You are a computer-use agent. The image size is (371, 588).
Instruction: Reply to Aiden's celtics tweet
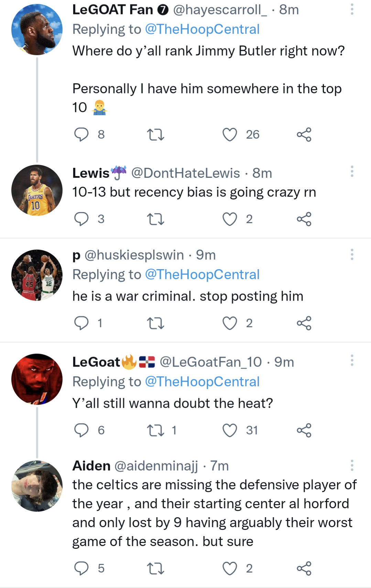click(x=81, y=568)
